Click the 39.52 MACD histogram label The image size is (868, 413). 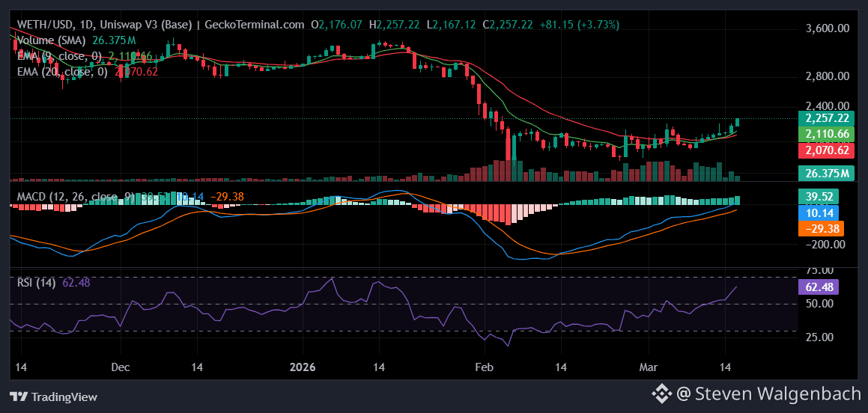[819, 197]
